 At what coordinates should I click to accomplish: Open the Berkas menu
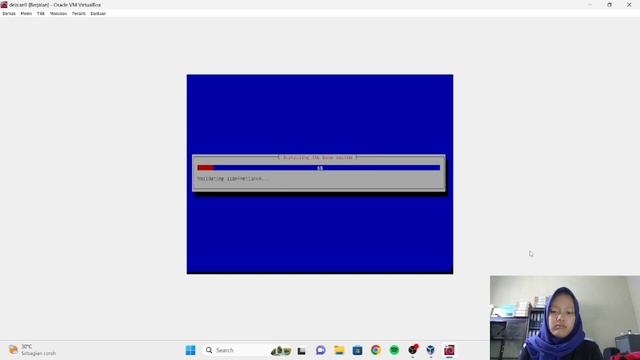9,13
